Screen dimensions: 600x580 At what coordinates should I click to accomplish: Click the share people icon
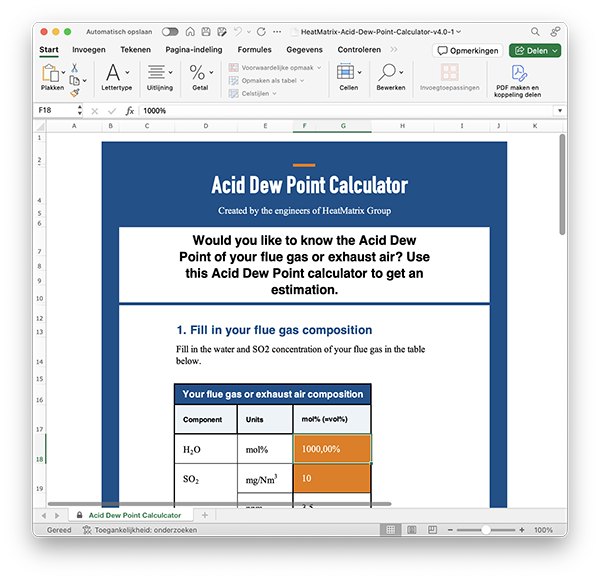click(x=555, y=32)
